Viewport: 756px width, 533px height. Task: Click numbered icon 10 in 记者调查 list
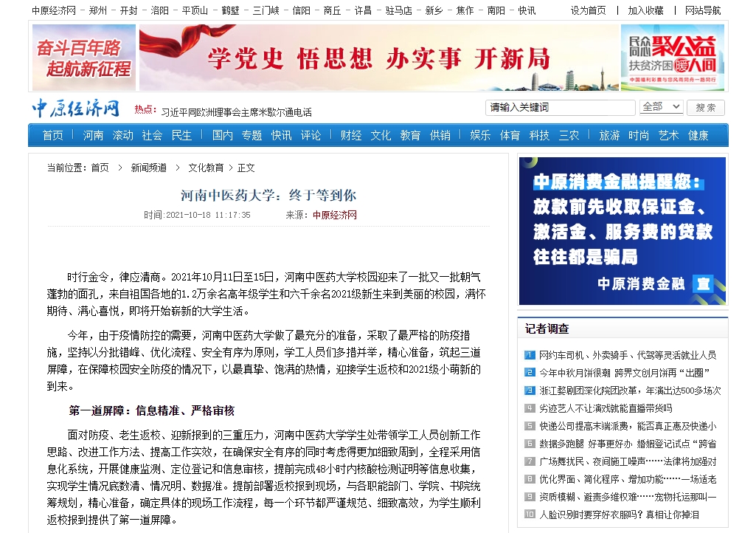tap(529, 515)
